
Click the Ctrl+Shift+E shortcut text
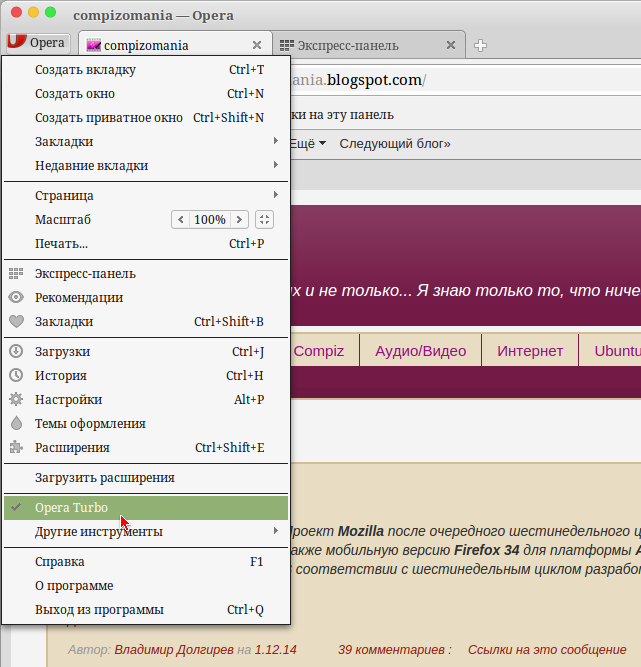pyautogui.click(x=230, y=447)
